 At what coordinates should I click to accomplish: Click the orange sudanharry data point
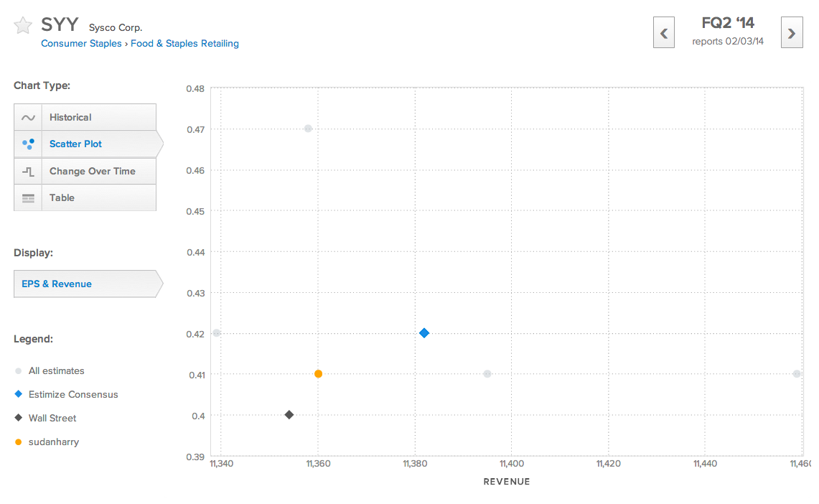click(318, 374)
